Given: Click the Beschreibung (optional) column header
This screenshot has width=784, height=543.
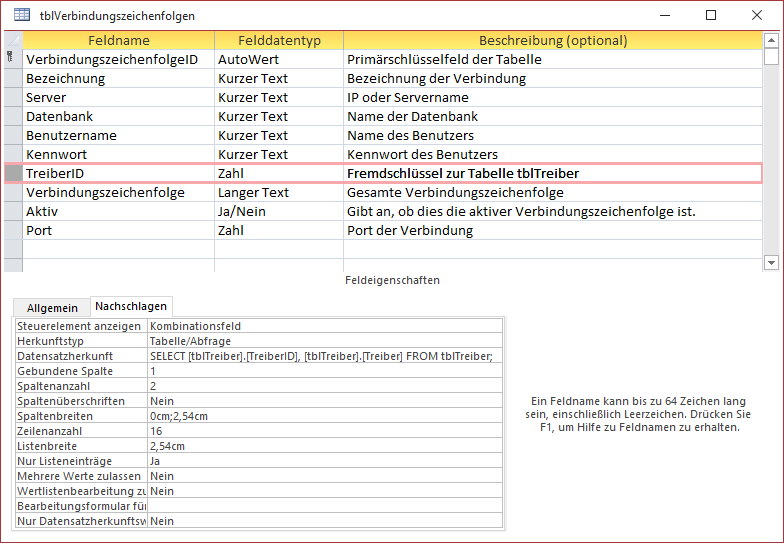Looking at the screenshot, I should coord(553,40).
